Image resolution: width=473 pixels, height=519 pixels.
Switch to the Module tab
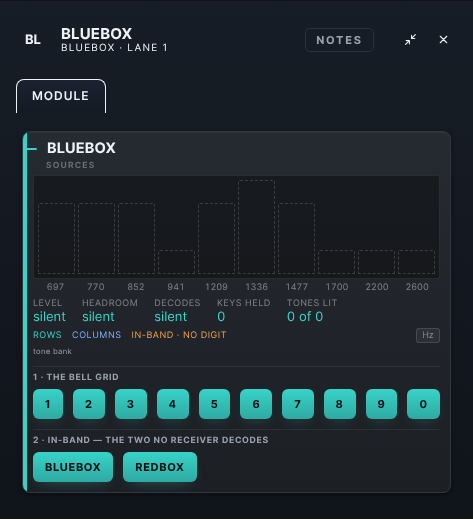61,96
